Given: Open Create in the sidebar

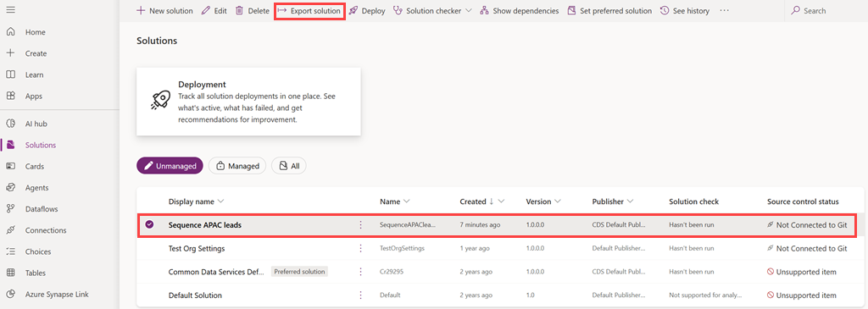Looking at the screenshot, I should click(x=36, y=53).
